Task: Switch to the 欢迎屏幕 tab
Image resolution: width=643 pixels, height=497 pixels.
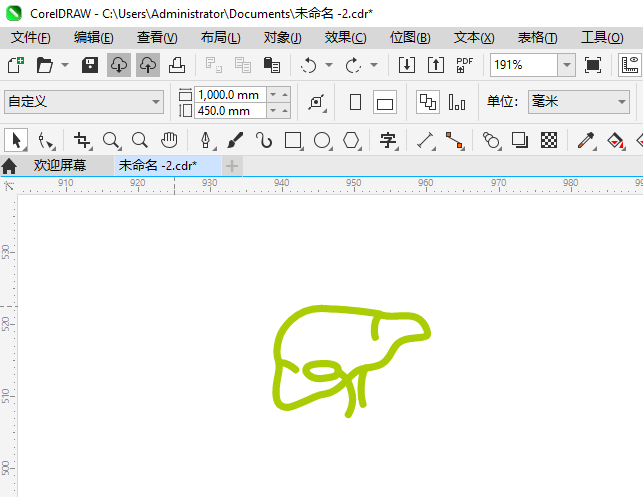Action: [x=60, y=166]
